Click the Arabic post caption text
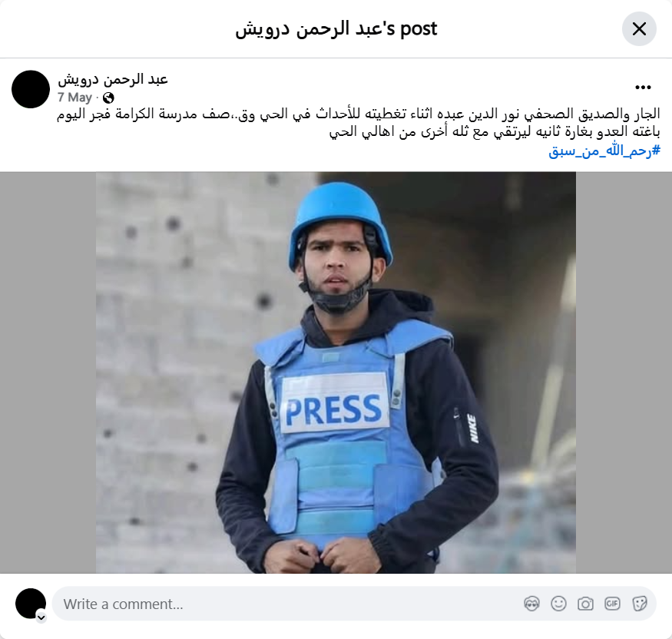This screenshot has width=672, height=639. [359, 123]
